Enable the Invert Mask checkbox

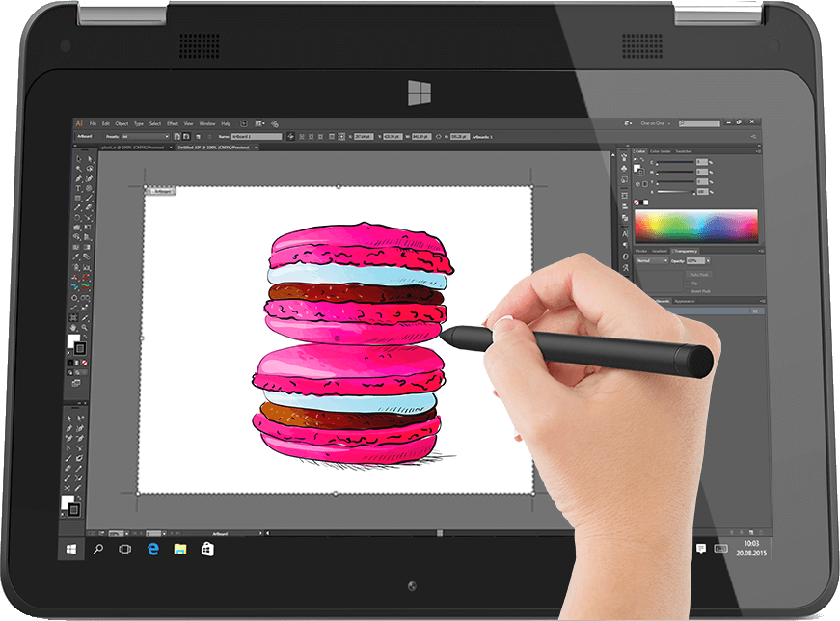(688, 291)
